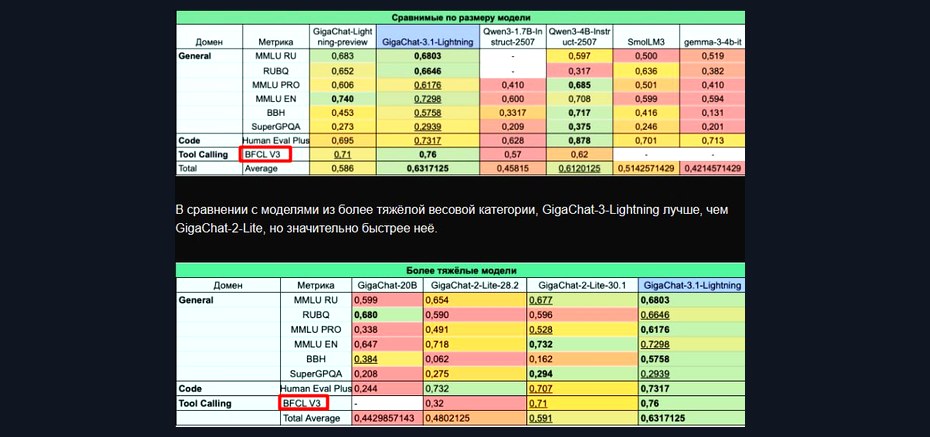Click the "Total Average" row label

coord(316,418)
